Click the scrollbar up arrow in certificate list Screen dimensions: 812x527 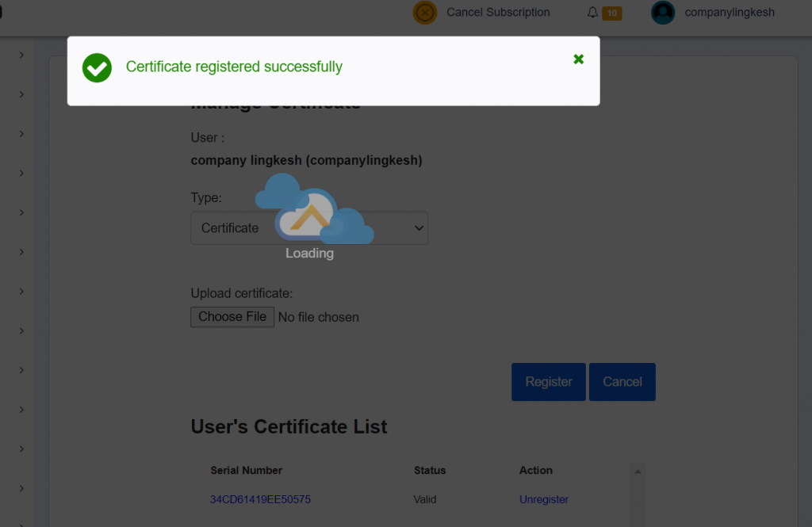[638, 470]
